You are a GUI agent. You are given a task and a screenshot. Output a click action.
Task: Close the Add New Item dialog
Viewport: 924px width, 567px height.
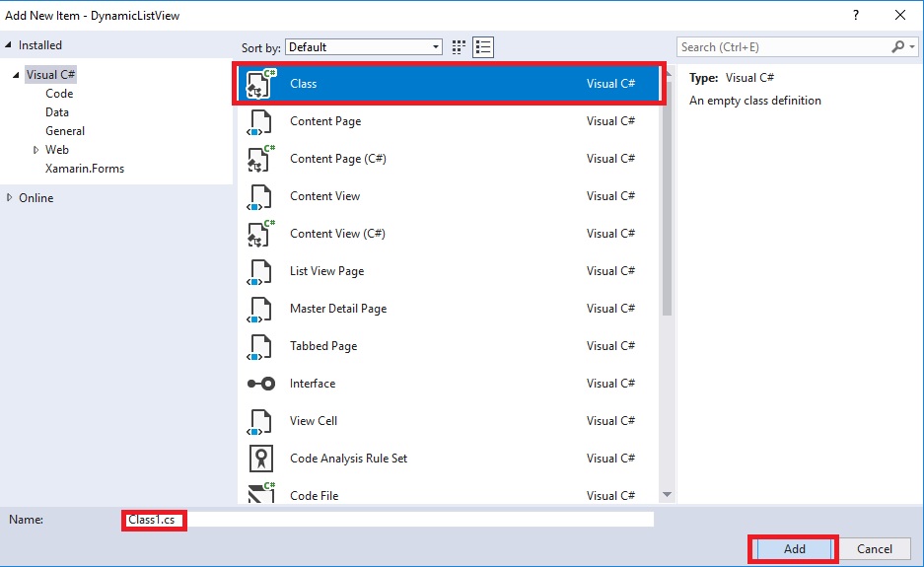click(899, 16)
